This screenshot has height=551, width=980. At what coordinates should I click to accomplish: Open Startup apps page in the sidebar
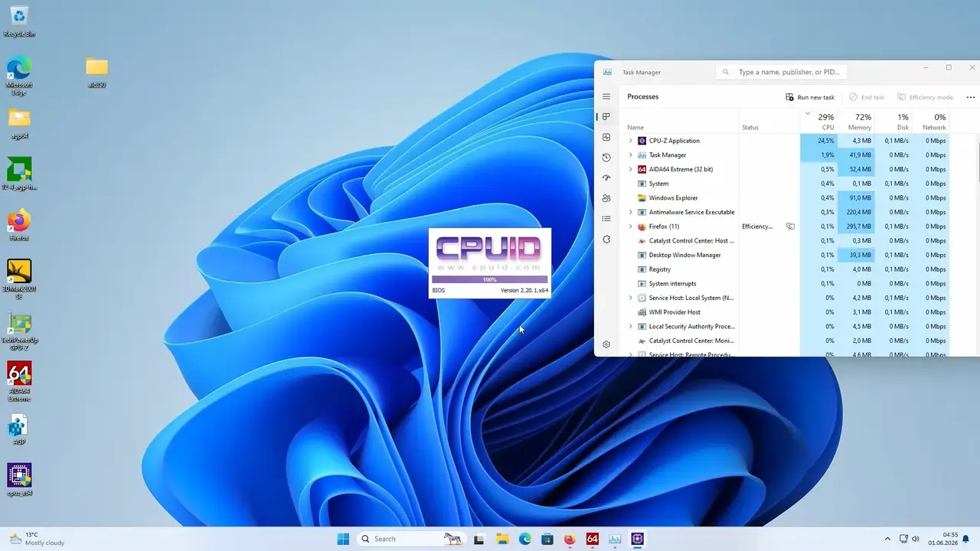tap(606, 178)
